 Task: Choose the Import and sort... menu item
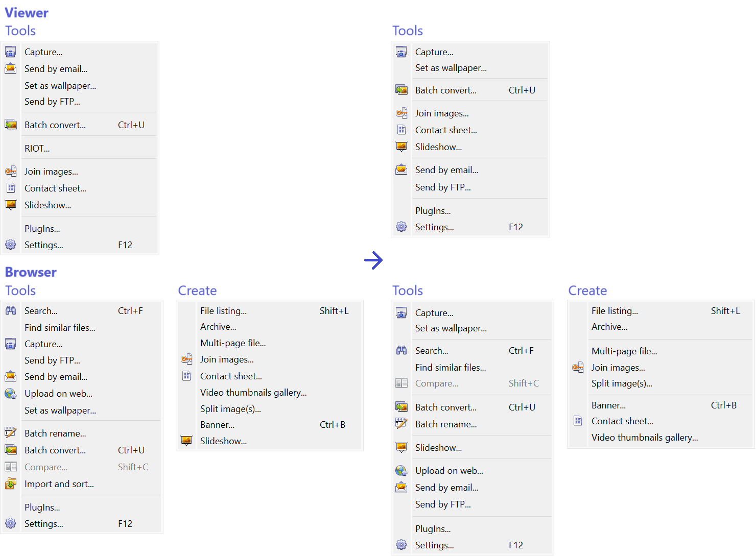[x=59, y=484]
